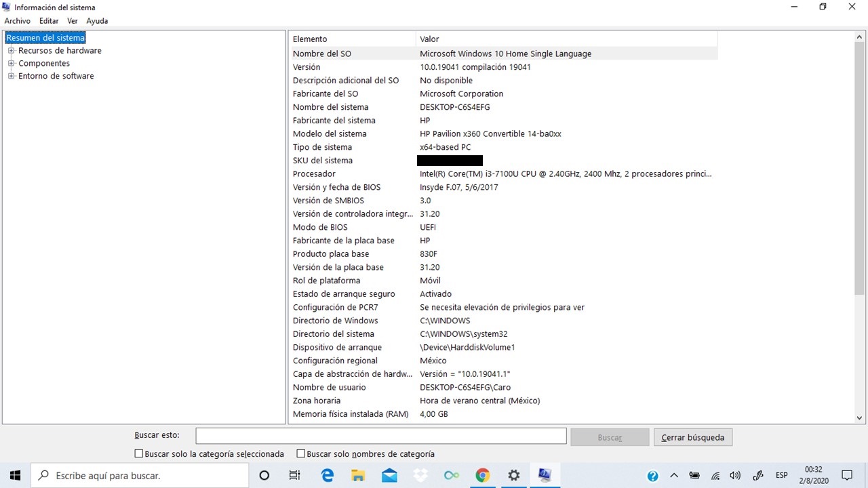This screenshot has width=868, height=488.
Task: Select the C:\WINDOWS\system32 value
Action: (x=464, y=334)
